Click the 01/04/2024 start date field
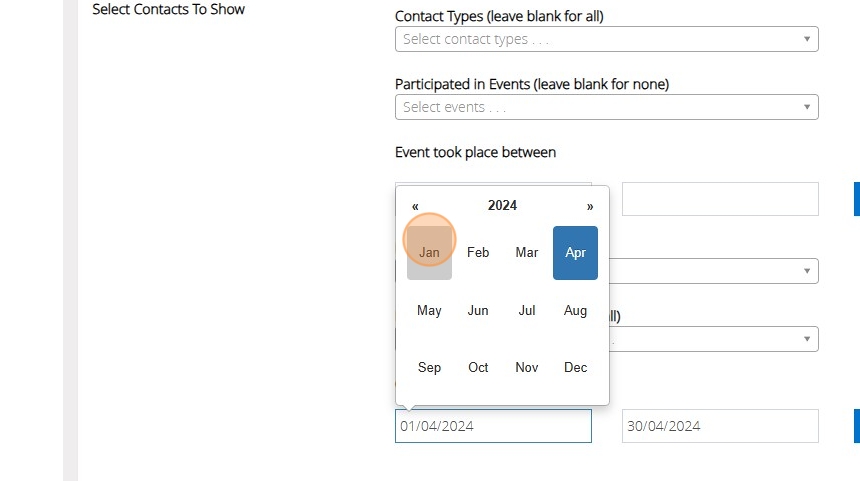Image resolution: width=860 pixels, height=481 pixels. [493, 426]
